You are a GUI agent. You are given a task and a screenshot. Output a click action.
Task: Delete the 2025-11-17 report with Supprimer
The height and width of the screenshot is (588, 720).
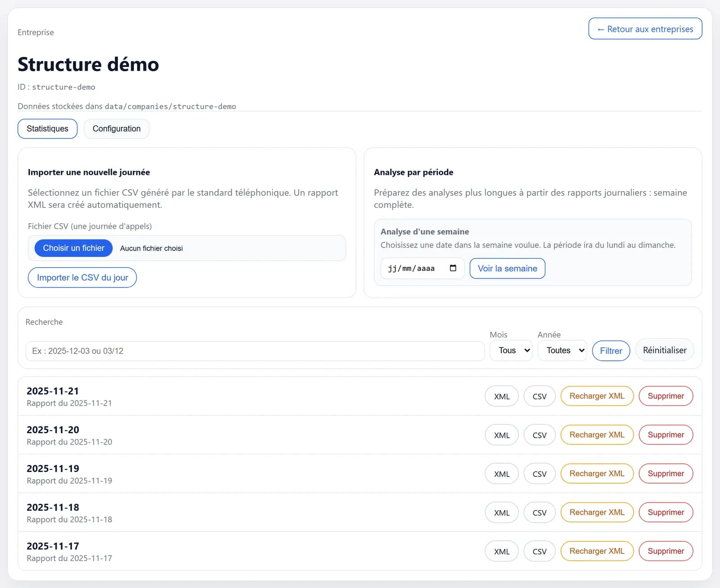click(x=666, y=551)
